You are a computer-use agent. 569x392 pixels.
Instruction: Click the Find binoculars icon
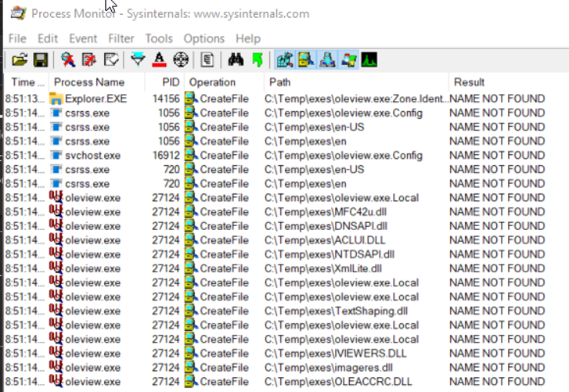(x=236, y=59)
